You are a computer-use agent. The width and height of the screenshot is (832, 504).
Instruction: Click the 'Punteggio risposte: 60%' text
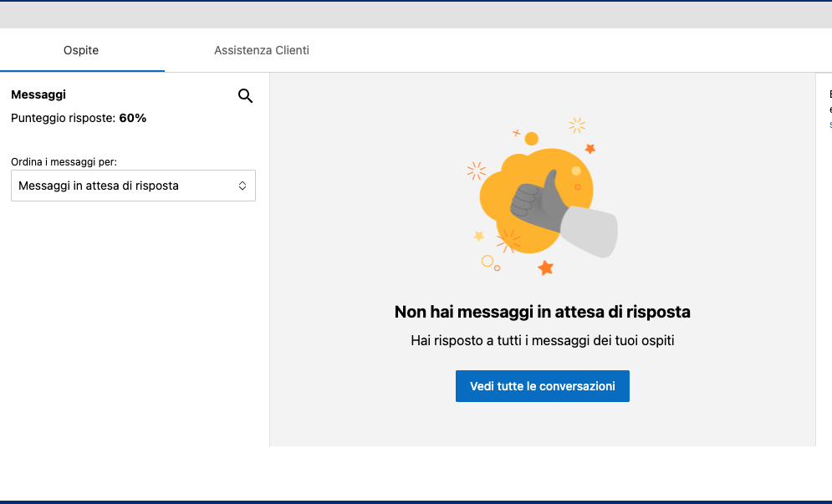coord(79,119)
